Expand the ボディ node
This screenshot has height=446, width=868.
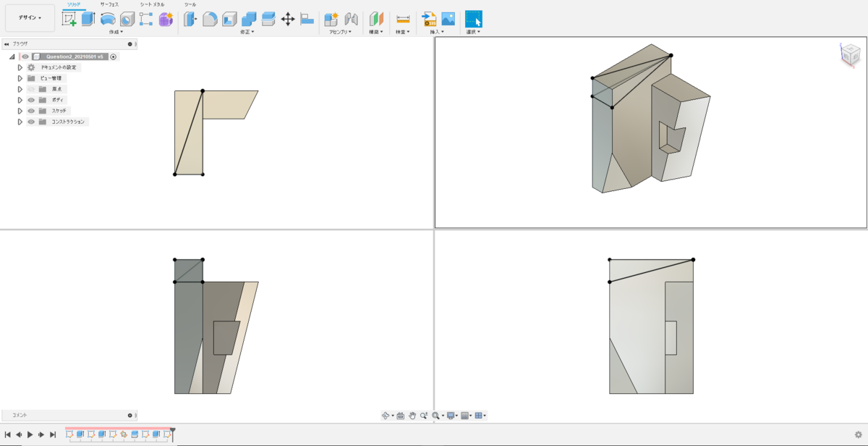click(20, 100)
